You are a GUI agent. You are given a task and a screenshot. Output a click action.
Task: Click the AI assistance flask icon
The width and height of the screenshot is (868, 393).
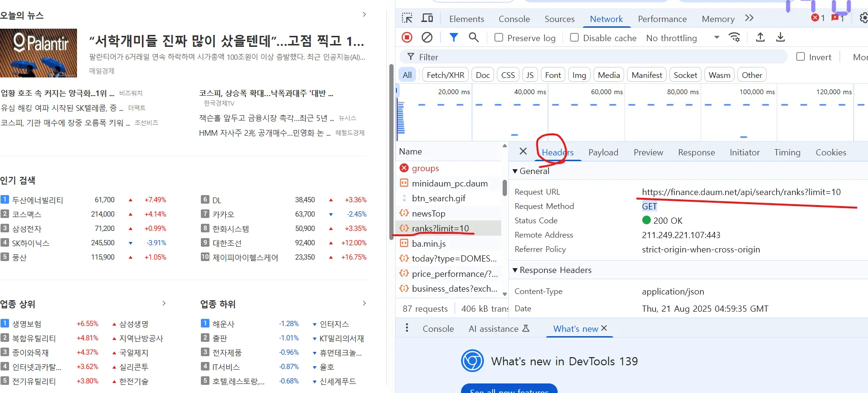click(526, 328)
